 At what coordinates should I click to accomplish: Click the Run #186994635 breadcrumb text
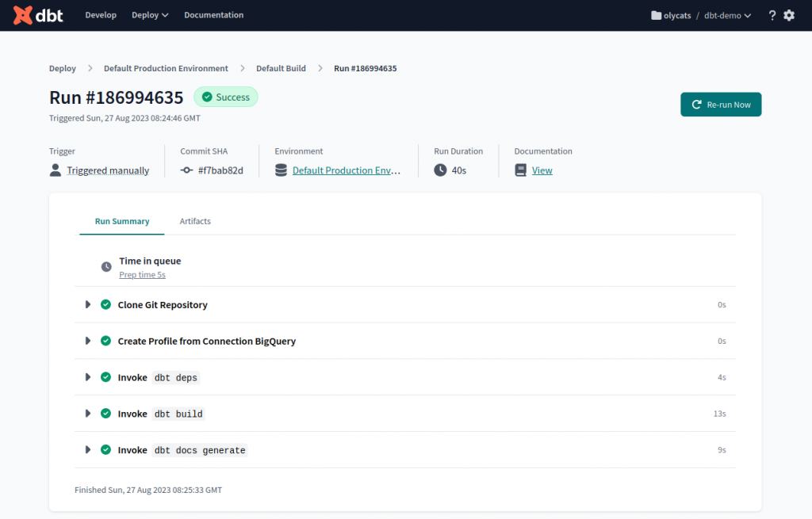tap(365, 68)
